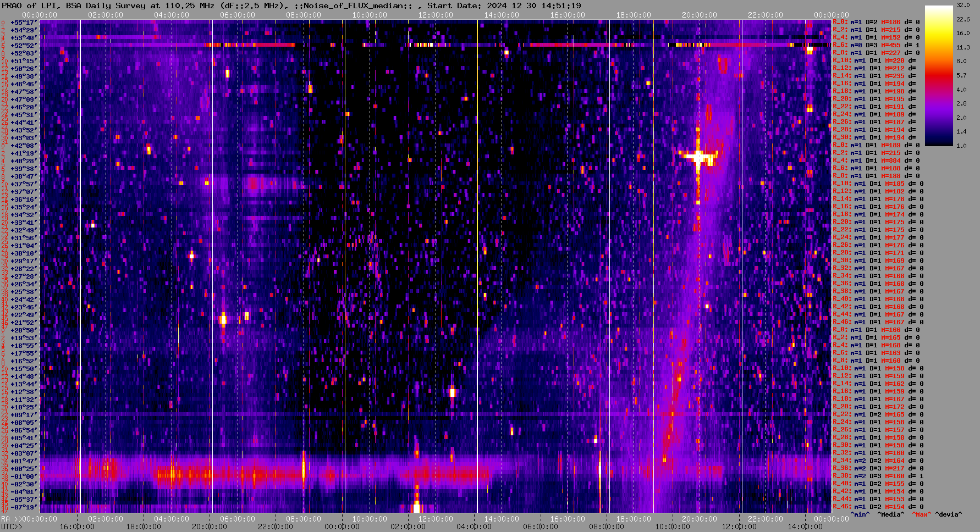Click the declination label -07°19'
The image size is (980, 532).
23,507
